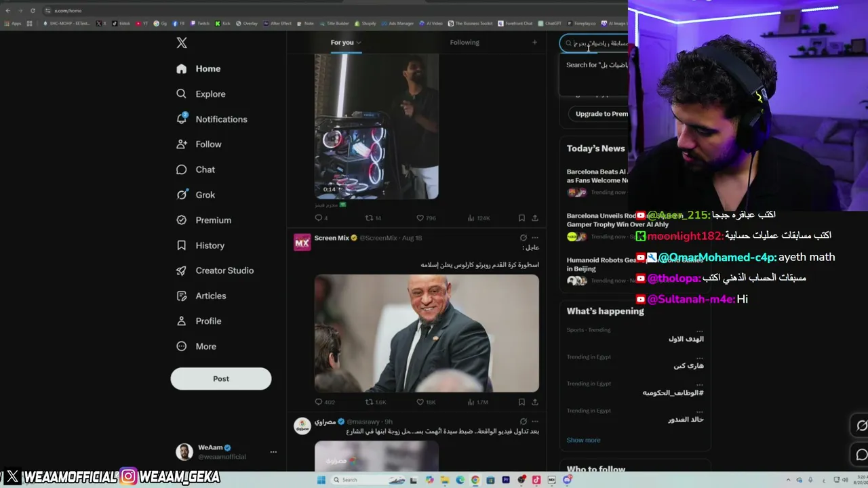Open Screen Mix account name link
868x488 pixels.
point(332,238)
